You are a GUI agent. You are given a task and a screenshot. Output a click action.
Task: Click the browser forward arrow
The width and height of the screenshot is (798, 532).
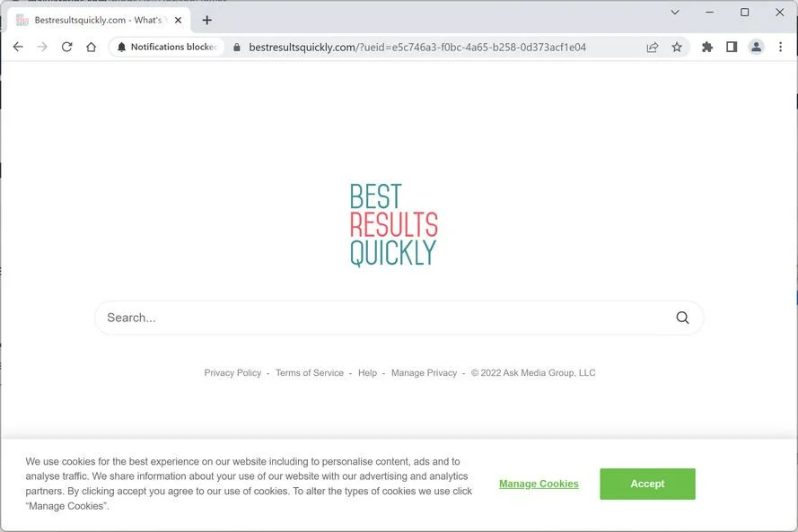pyautogui.click(x=42, y=47)
